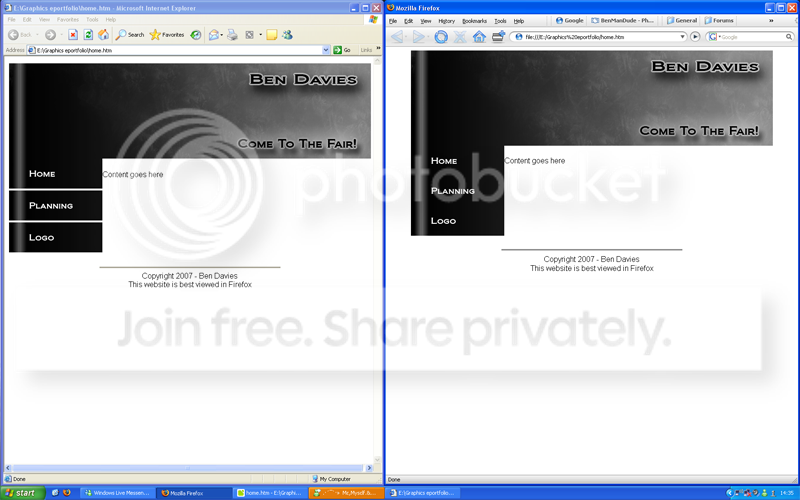
Task: Click Firefox reload button
Action: (x=441, y=37)
